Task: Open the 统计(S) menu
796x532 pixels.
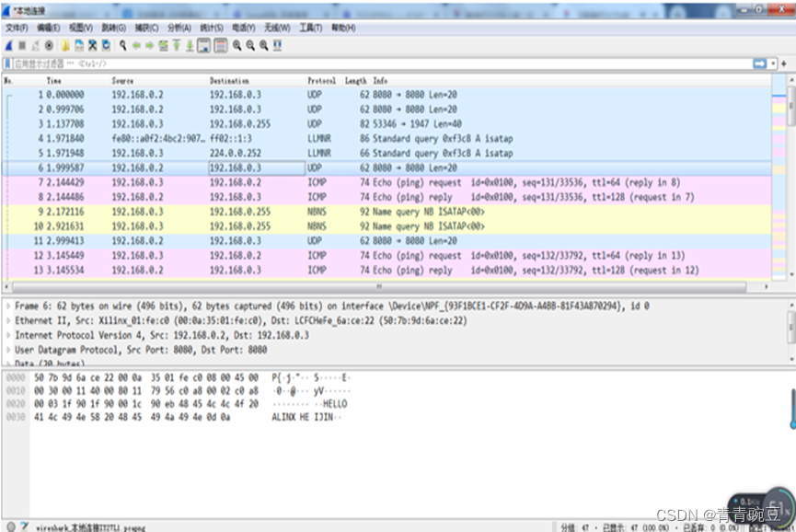Action: point(211,28)
